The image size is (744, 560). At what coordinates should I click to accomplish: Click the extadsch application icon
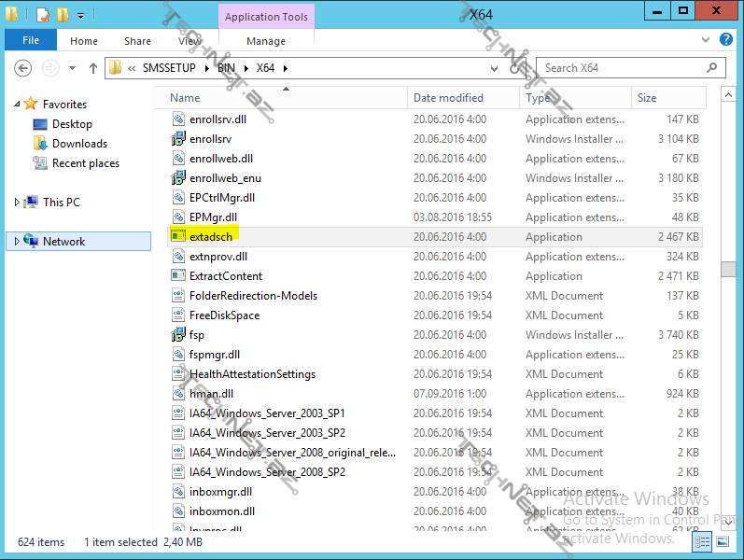(x=178, y=237)
